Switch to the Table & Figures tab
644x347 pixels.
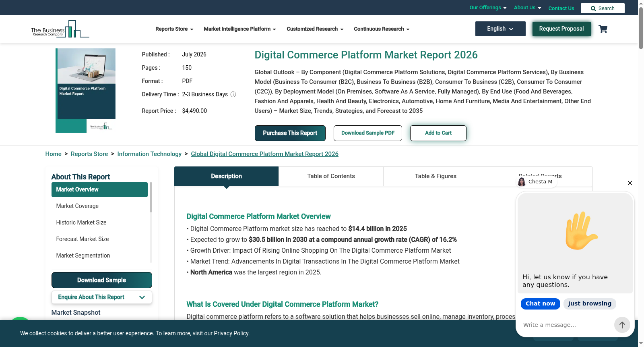tap(436, 176)
